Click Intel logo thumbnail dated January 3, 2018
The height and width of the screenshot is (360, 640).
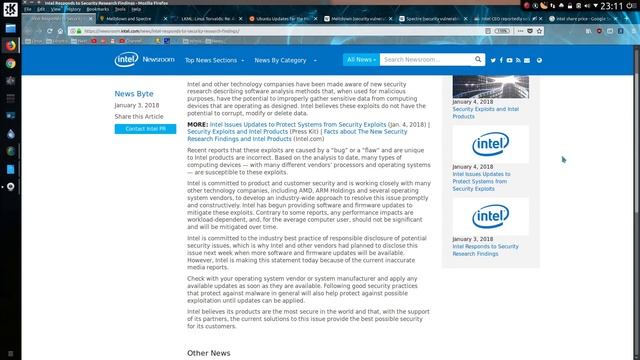[x=491, y=216]
